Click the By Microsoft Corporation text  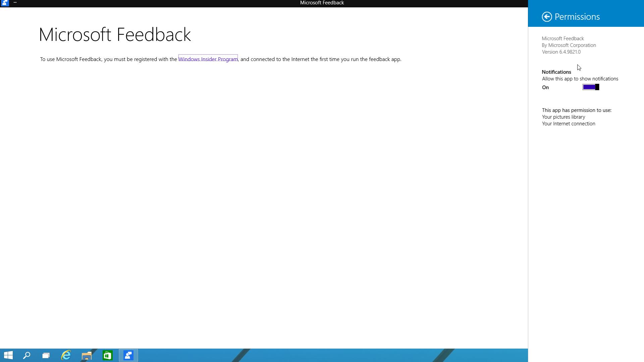click(x=569, y=45)
